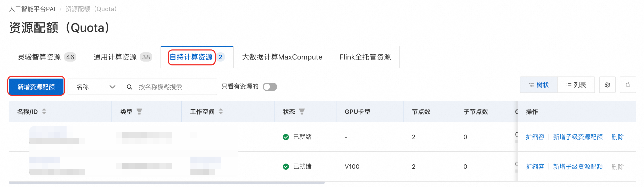Sort by 名称/ID column arrows

pyautogui.click(x=44, y=111)
